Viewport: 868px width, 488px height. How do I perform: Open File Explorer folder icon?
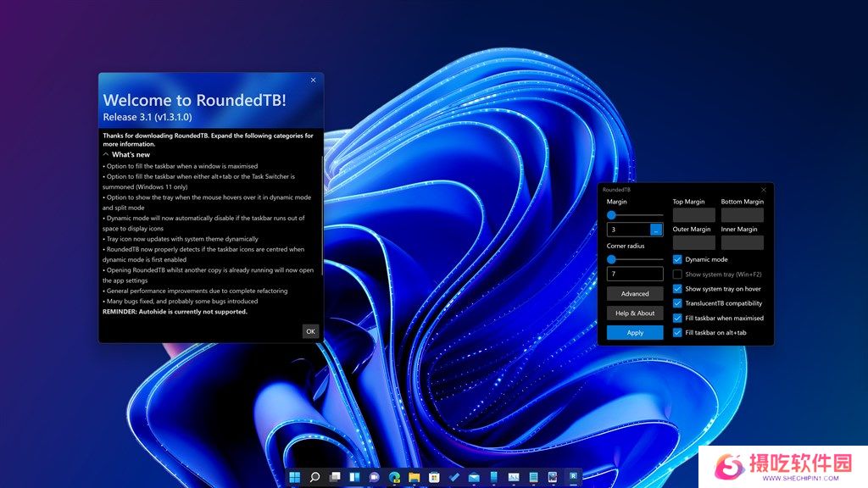tap(415, 477)
